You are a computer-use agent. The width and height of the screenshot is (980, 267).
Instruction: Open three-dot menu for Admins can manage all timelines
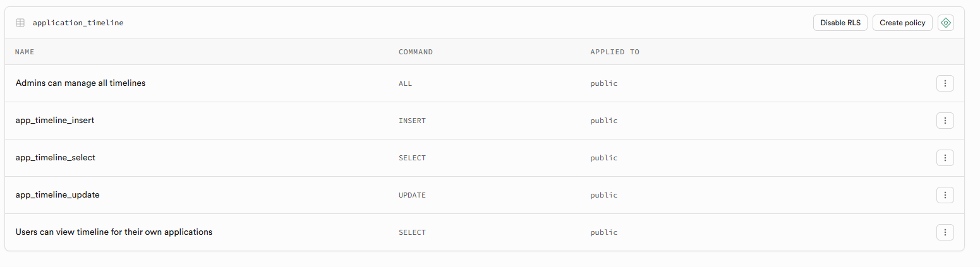945,83
